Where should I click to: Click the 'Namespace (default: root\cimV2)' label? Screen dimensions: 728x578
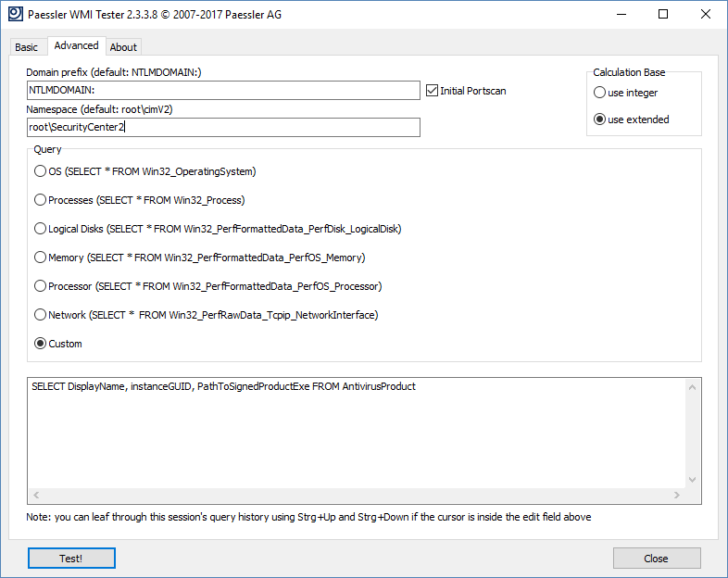point(99,109)
